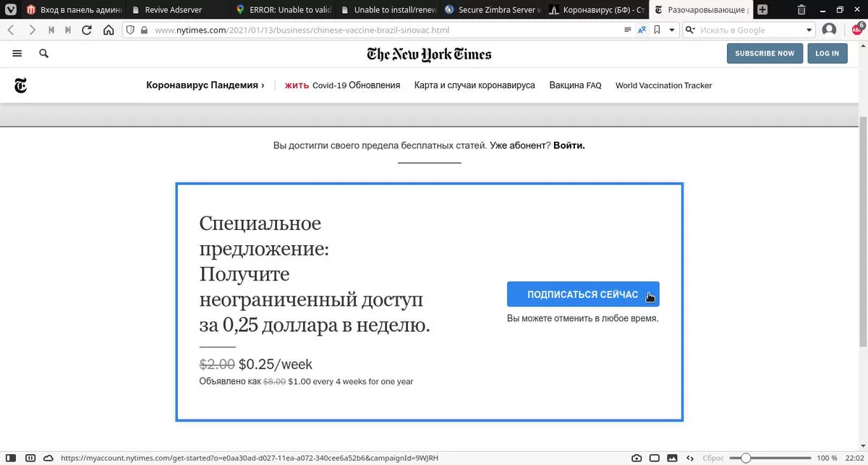Image resolution: width=868 pixels, height=465 pixels.
Task: Reload the current page
Action: 87,30
